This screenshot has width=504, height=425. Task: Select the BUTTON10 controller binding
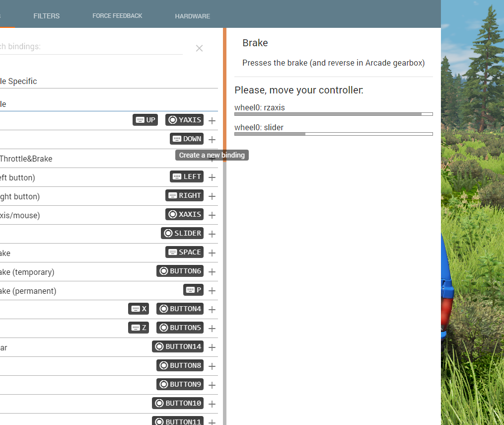(x=178, y=403)
